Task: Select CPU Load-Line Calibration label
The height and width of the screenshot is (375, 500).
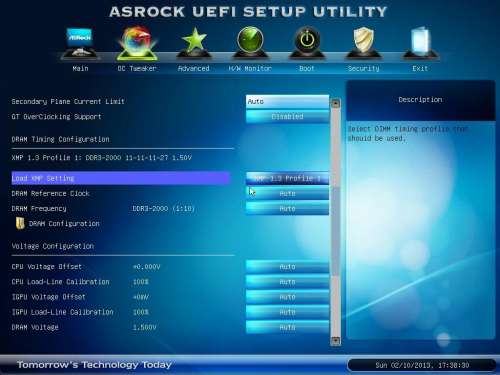Action: [x=60, y=282]
